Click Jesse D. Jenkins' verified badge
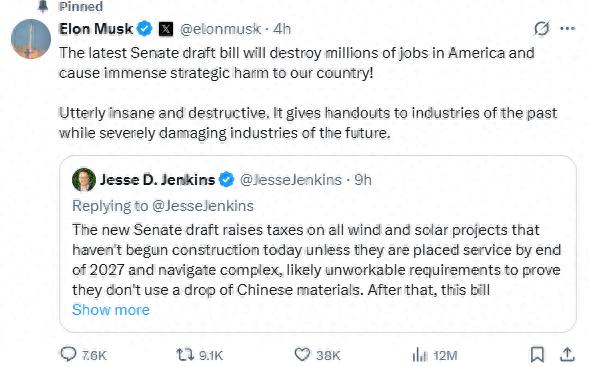Viewport: 589px width, 367px height. coord(227,180)
